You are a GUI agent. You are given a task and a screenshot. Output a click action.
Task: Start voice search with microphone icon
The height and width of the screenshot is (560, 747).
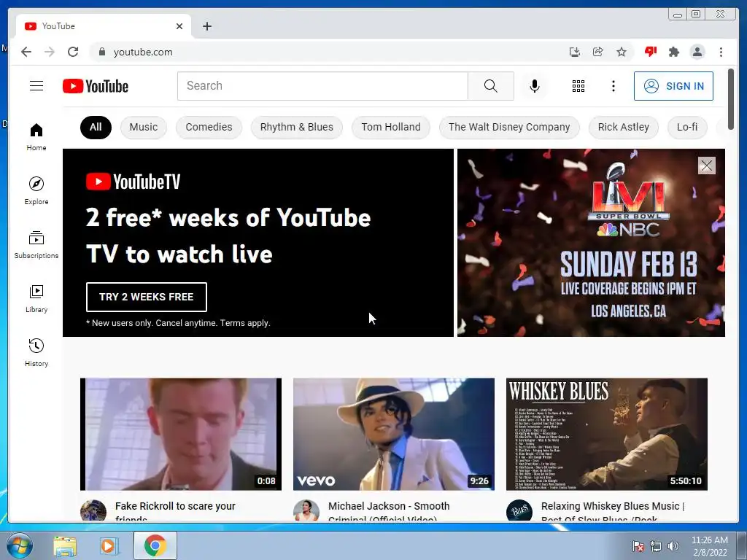[535, 86]
